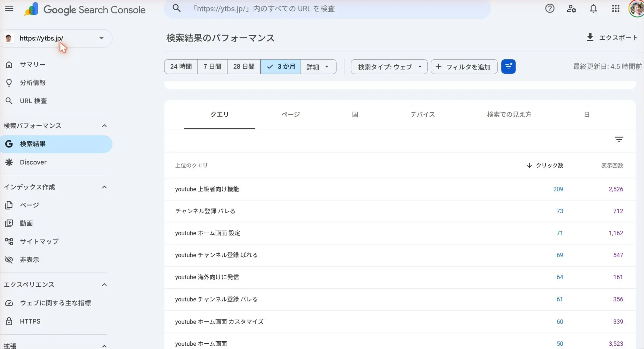Click the sort arrow beside クリック数
644x349 pixels.
(529, 165)
